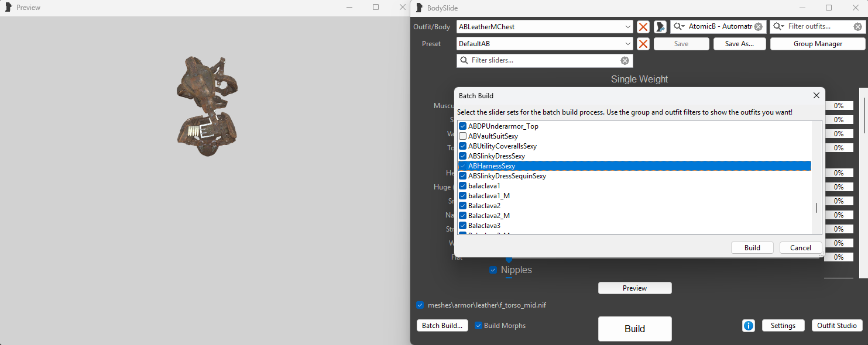This screenshot has width=868, height=345.
Task: Click the Save As... button
Action: pos(739,44)
